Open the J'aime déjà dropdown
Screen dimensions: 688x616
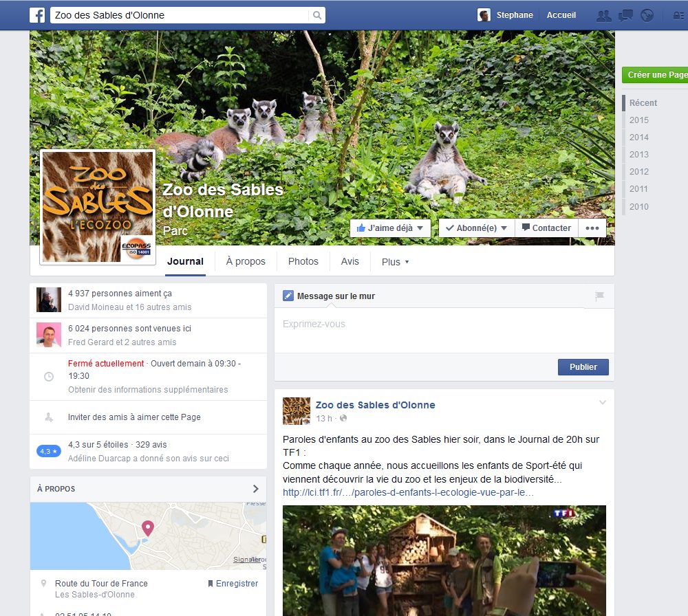click(x=390, y=228)
